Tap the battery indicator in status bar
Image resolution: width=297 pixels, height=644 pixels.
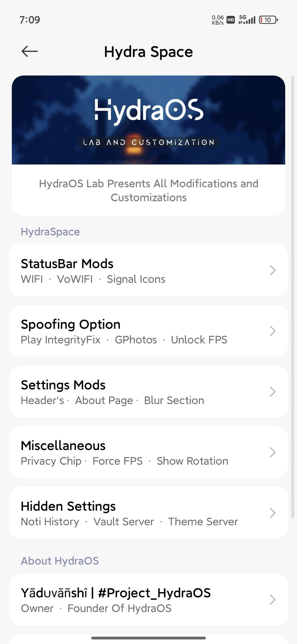click(268, 20)
